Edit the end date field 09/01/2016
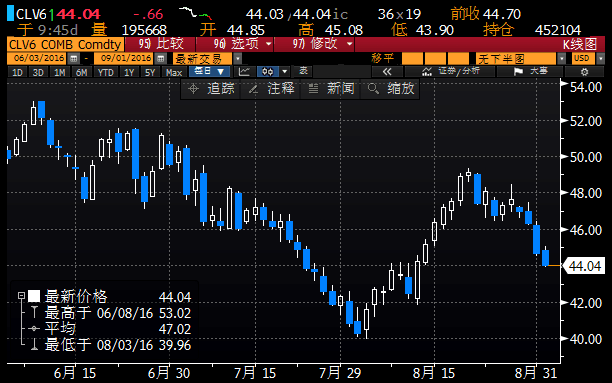612x383 pixels. 124,59
